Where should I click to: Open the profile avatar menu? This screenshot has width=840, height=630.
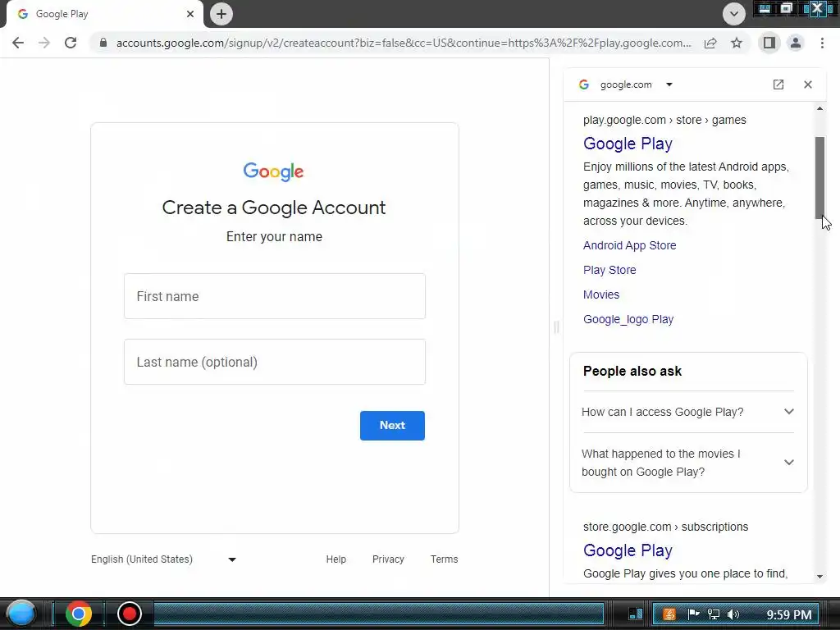[796, 43]
